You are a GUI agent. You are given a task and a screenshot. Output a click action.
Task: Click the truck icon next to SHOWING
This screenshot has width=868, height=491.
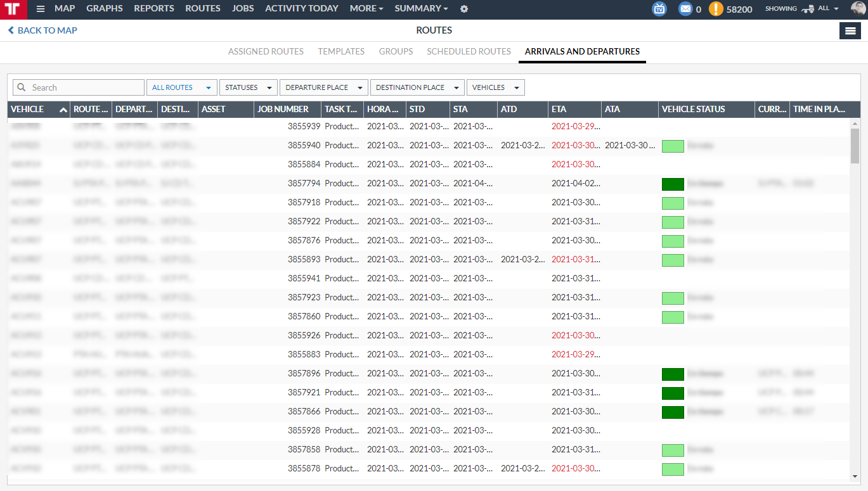click(x=808, y=9)
